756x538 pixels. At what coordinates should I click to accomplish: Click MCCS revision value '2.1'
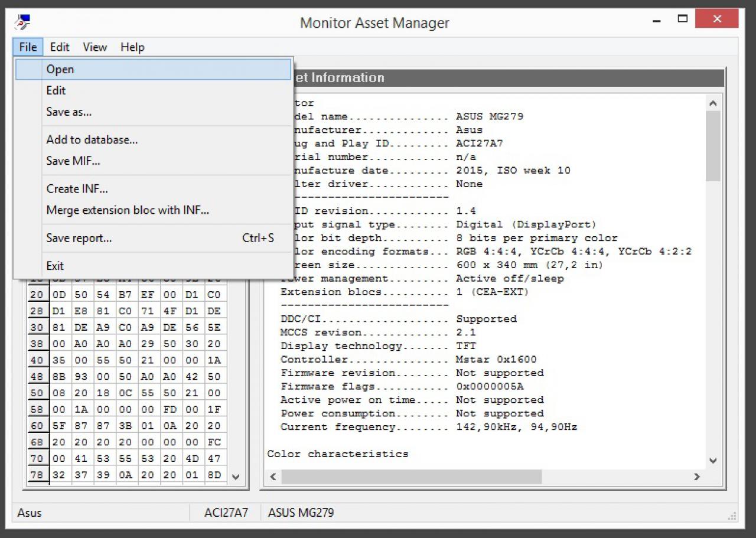(x=466, y=332)
